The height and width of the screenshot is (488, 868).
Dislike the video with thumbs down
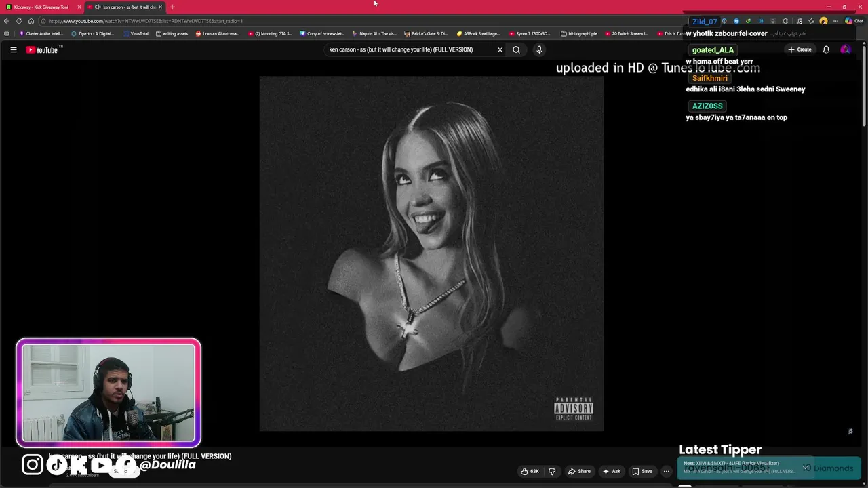(552, 471)
